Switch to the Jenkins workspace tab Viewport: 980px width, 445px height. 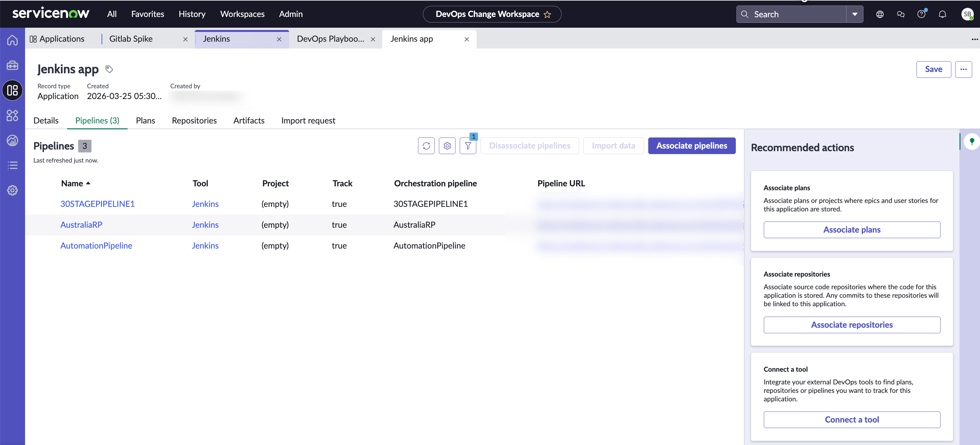click(217, 39)
